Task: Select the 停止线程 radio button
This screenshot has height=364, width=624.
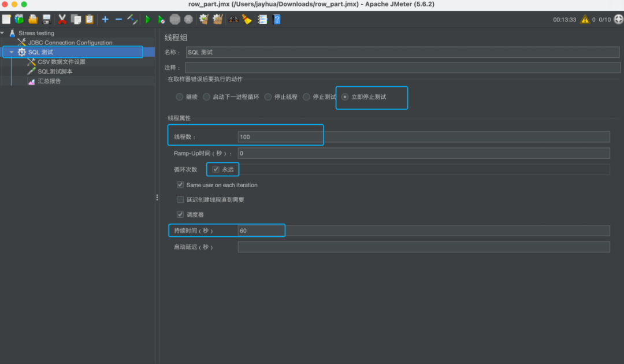Action: pyautogui.click(x=268, y=96)
